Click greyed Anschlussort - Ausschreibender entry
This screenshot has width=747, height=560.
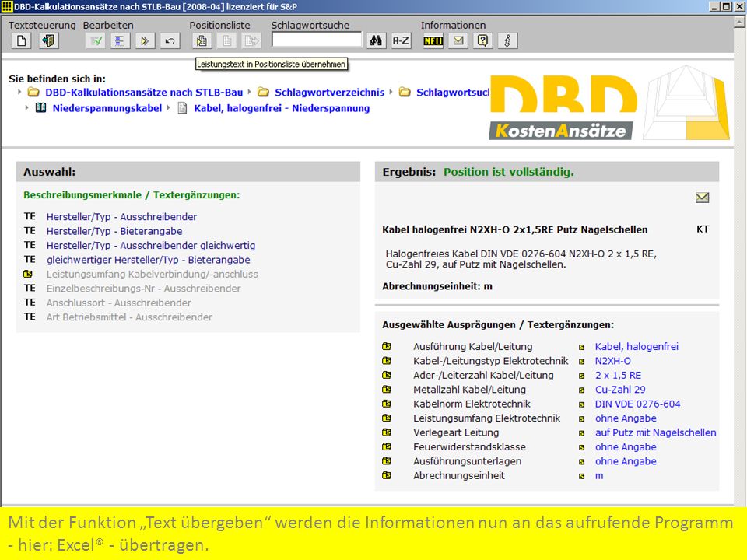(118, 303)
